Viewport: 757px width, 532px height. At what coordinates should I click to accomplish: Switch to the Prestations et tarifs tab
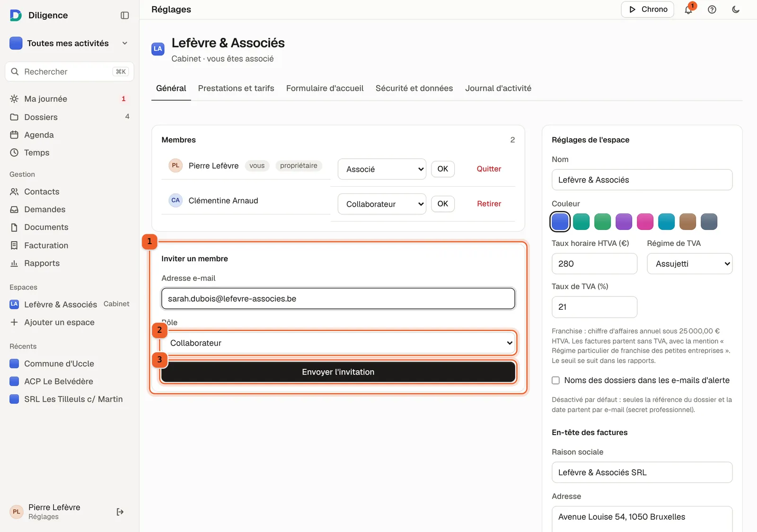pyautogui.click(x=236, y=88)
